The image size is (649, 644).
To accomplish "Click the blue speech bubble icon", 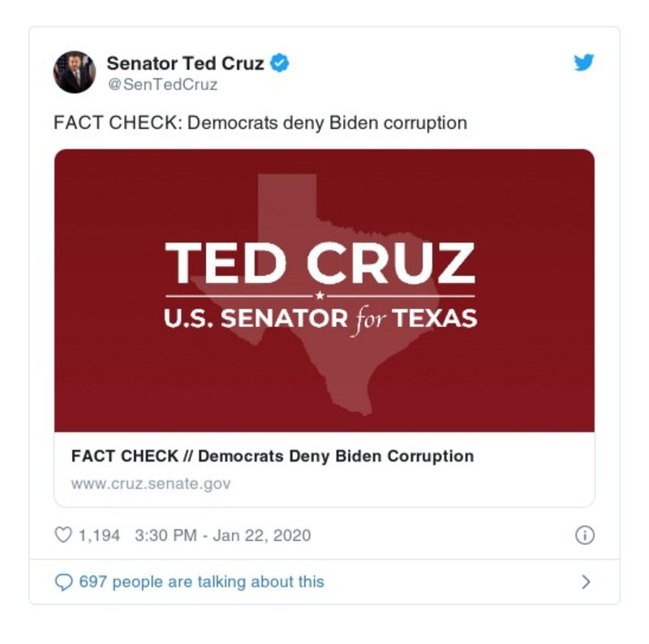I will 63,582.
